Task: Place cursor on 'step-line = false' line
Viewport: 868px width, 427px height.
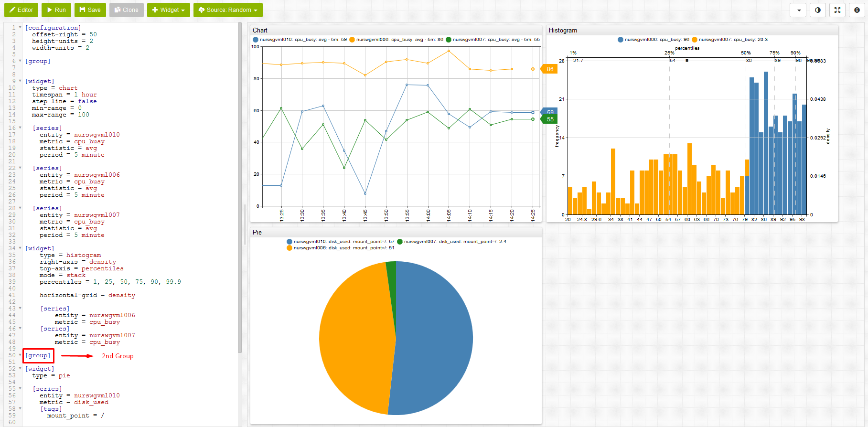Action: tap(64, 101)
